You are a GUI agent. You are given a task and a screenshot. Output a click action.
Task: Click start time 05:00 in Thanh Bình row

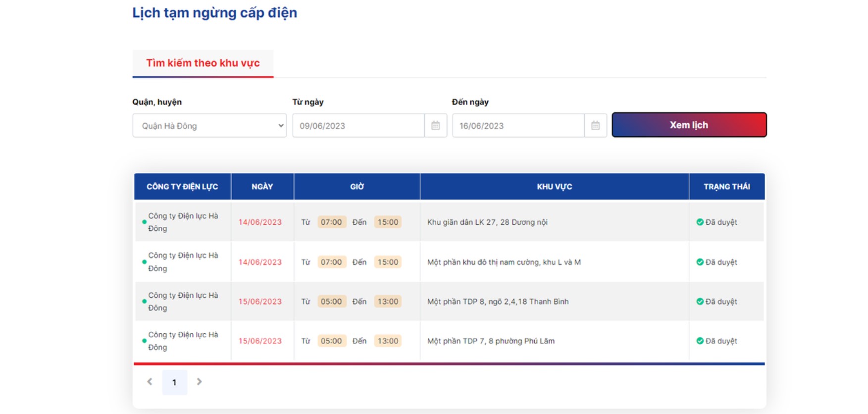331,302
